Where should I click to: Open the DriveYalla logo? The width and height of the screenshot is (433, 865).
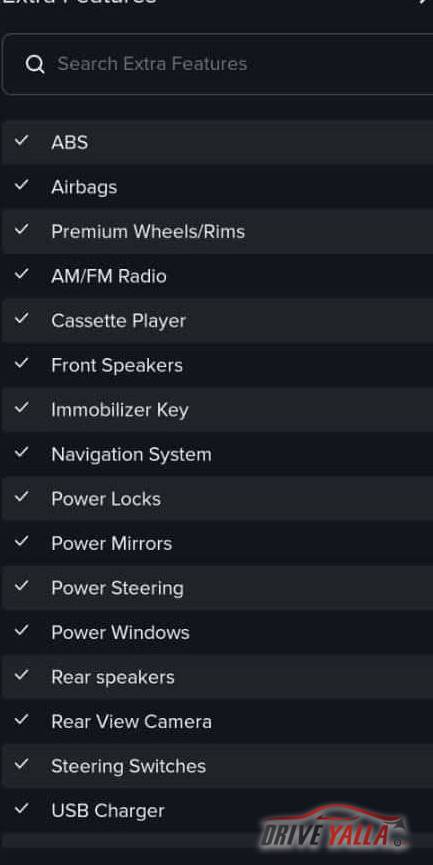pos(335,826)
